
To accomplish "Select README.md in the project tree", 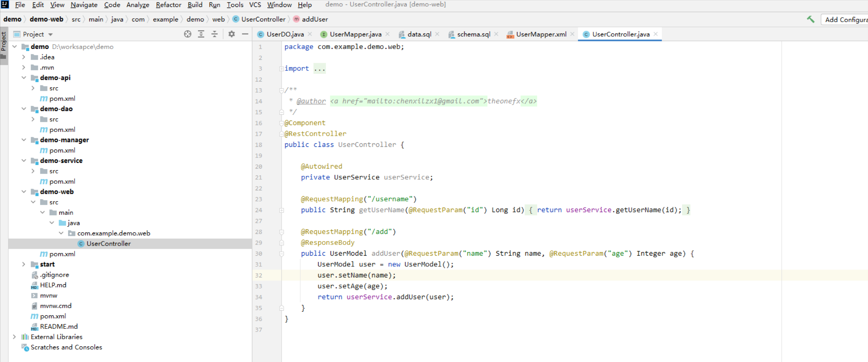I will tap(59, 326).
